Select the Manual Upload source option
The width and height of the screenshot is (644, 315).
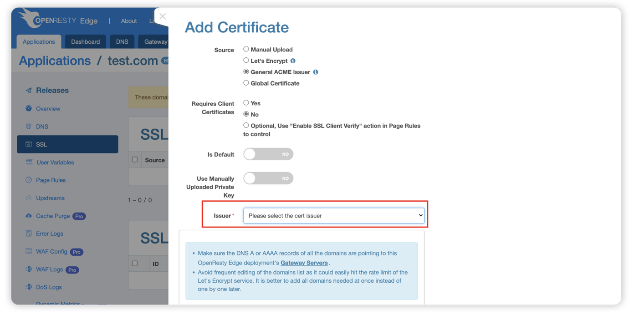(x=246, y=49)
